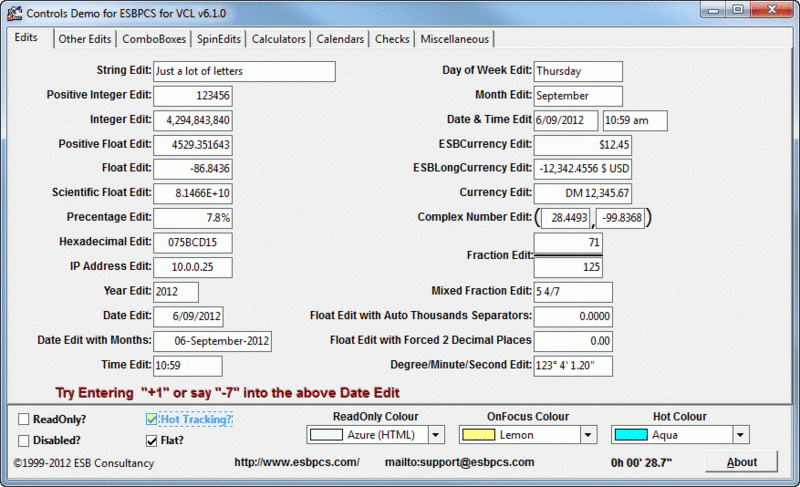Switch to the ComboBoxes tab
Image resolution: width=800 pixels, height=487 pixels.
tap(154, 39)
